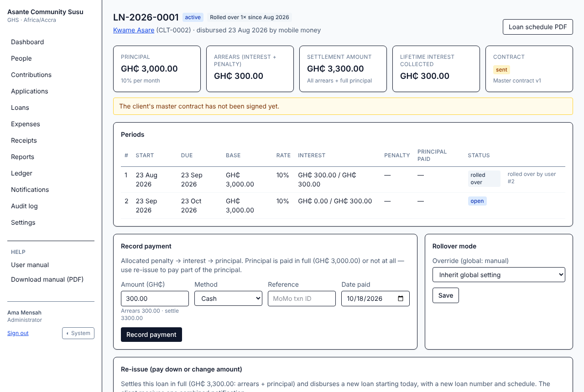Click the 'sent' contract badge

point(501,70)
